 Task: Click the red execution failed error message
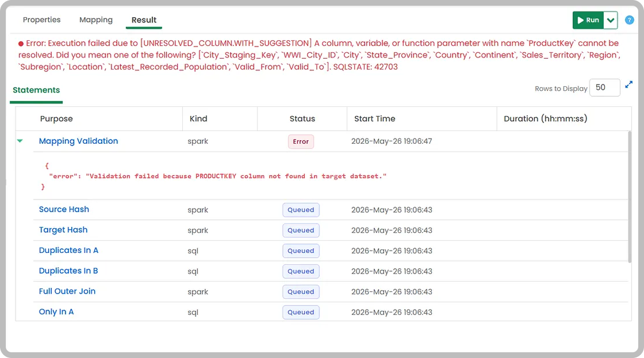[x=319, y=55]
